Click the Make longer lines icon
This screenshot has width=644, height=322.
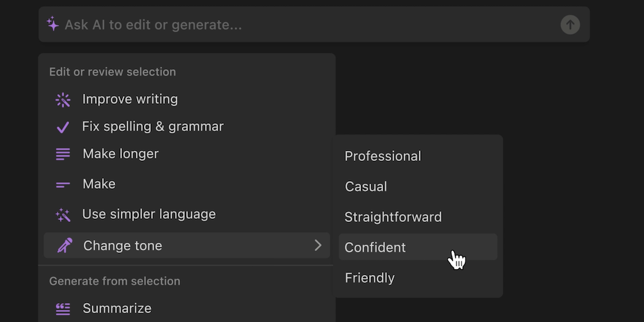pos(63,154)
